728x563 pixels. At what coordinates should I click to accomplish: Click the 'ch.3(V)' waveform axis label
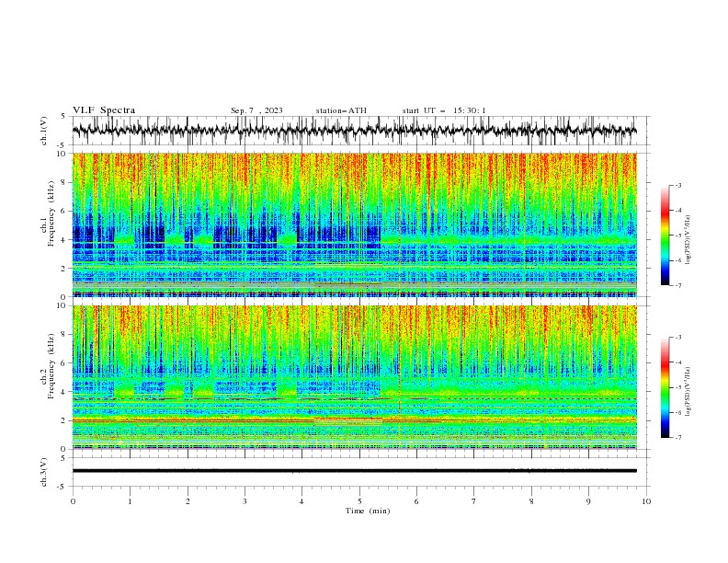(x=44, y=472)
